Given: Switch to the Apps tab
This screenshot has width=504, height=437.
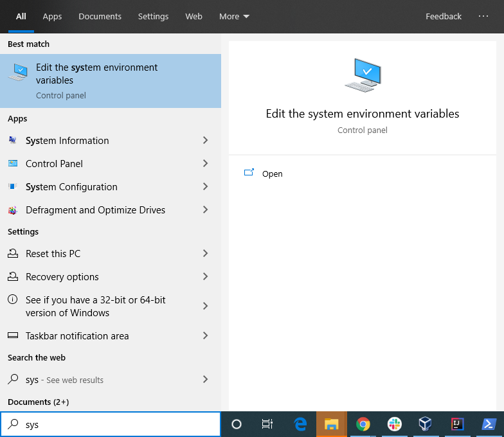Looking at the screenshot, I should [x=52, y=17].
